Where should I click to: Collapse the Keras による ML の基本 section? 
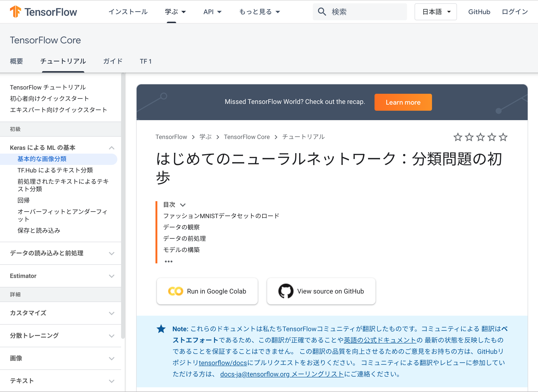(x=111, y=148)
